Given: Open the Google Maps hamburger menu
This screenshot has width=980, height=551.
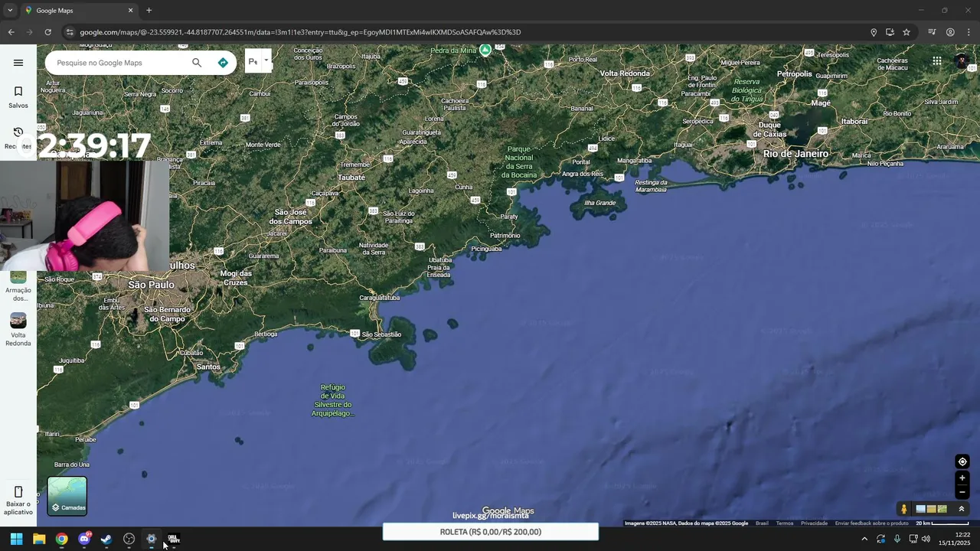Looking at the screenshot, I should point(18,63).
